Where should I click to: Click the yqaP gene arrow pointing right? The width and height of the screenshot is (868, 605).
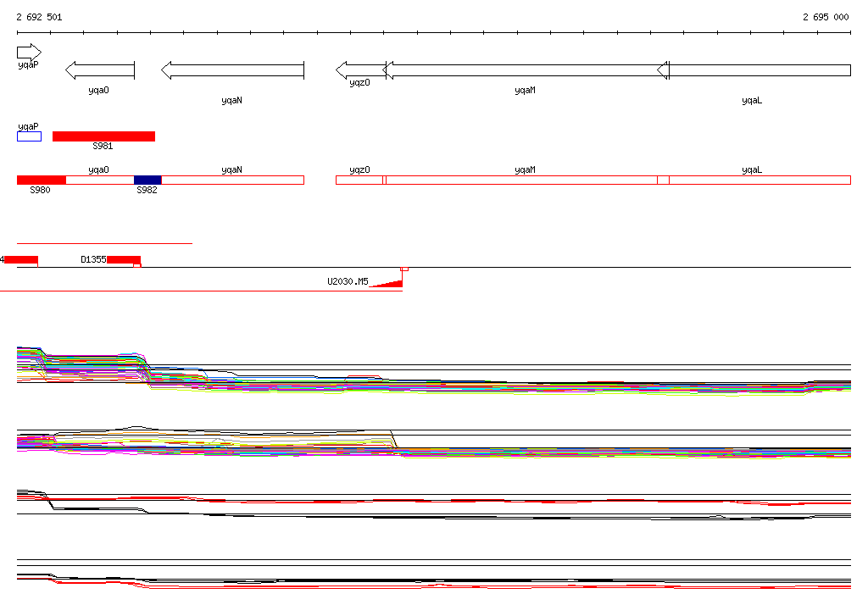(x=30, y=53)
